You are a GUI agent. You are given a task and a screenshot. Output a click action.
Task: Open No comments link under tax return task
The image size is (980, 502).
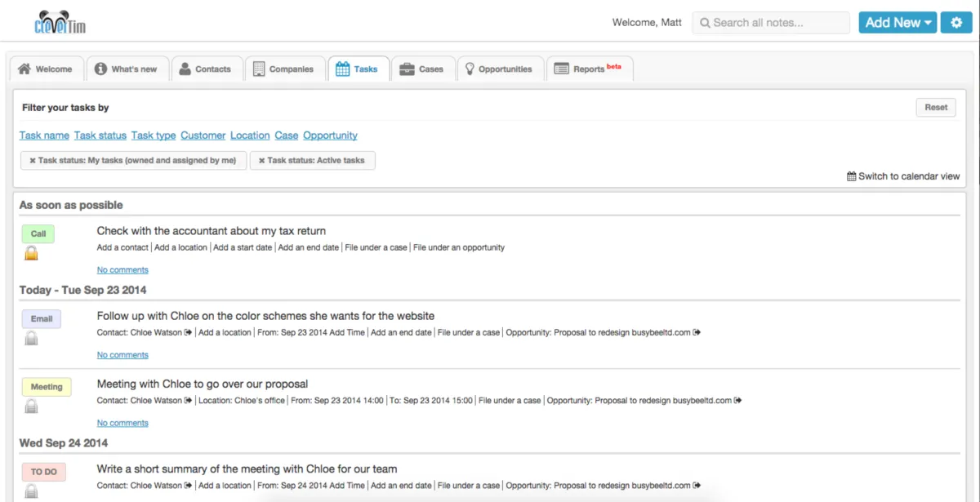pos(122,270)
